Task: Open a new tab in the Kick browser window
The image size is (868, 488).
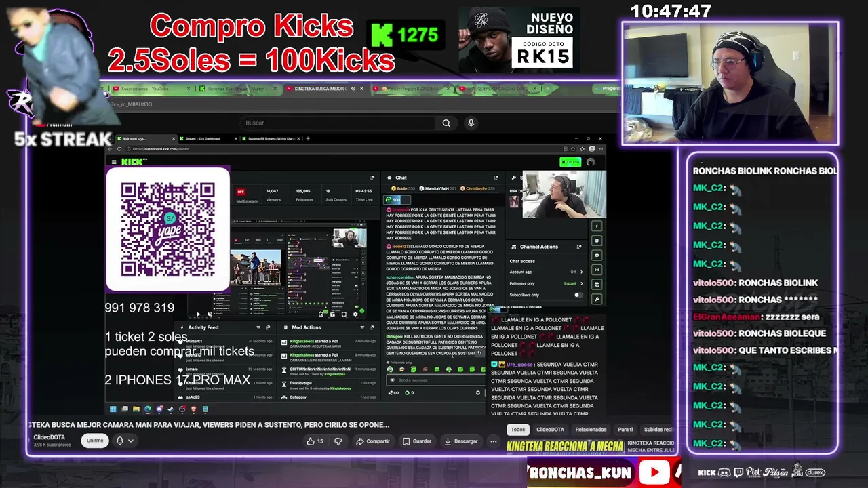Action: point(308,139)
